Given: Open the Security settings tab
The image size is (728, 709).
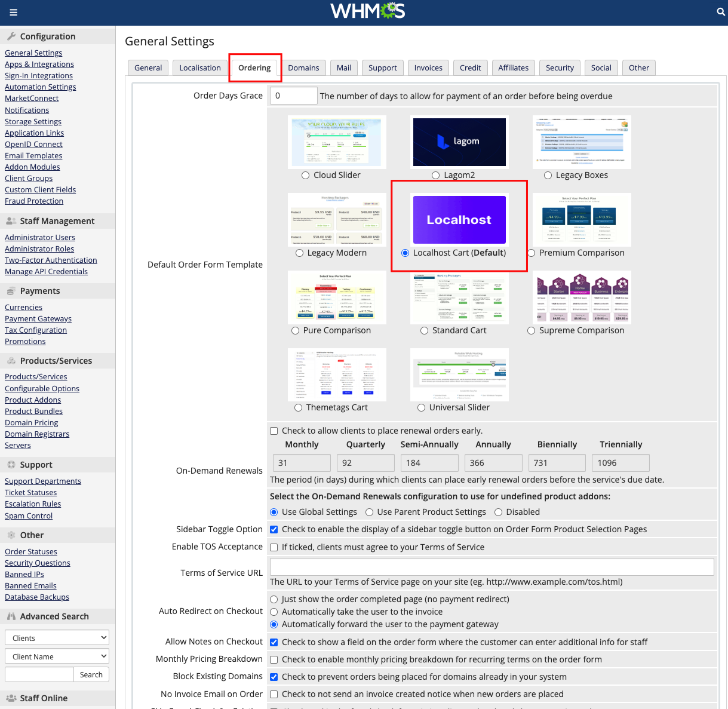Looking at the screenshot, I should [x=560, y=67].
